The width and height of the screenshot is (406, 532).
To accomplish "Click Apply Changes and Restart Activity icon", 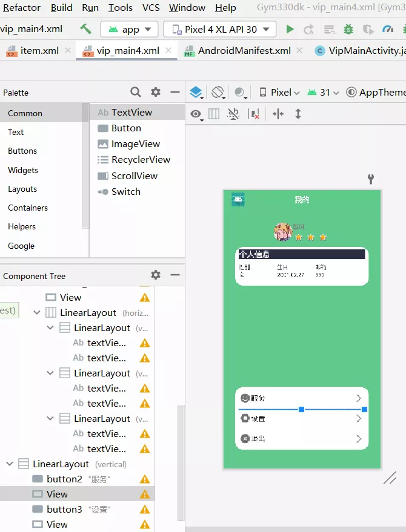I will coord(309,30).
